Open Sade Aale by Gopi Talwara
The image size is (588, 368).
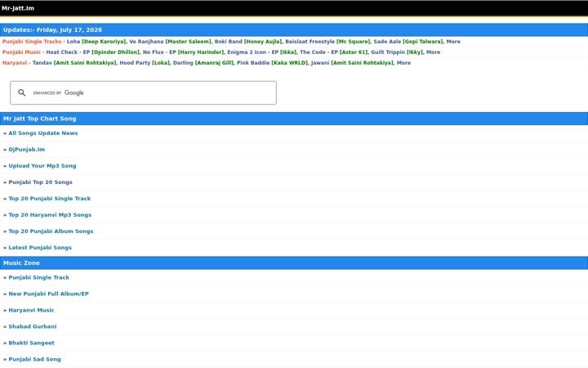[408, 42]
